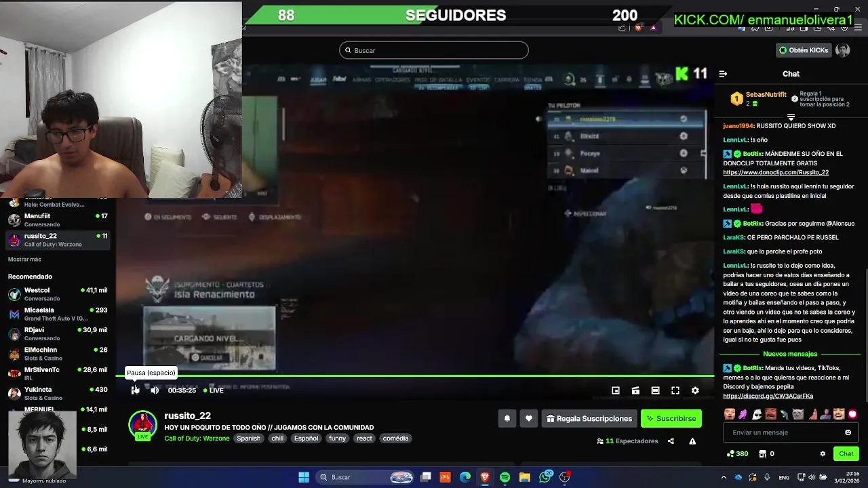Viewport: 868px width, 488px height.
Task: Enable picture-in-picture mini player
Action: [616, 390]
